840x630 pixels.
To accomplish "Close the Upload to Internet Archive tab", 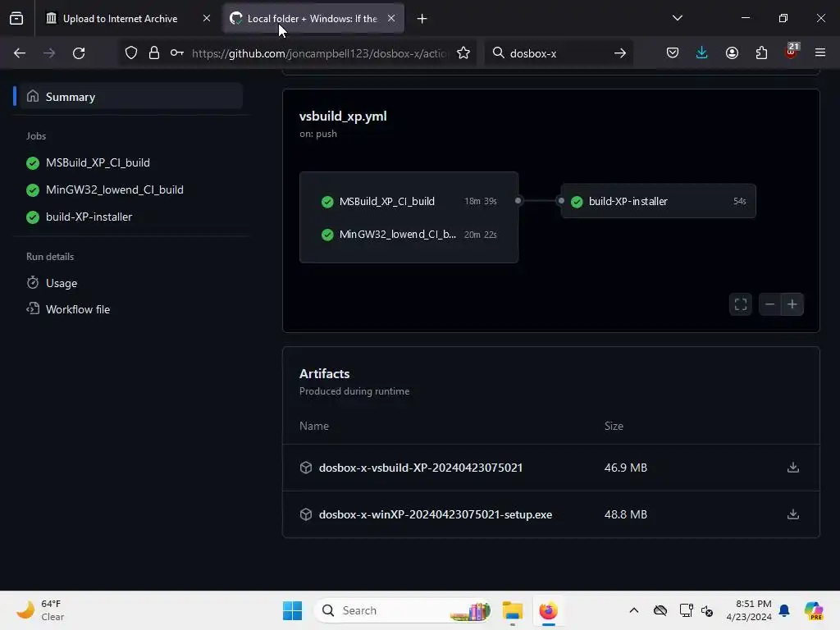I will (207, 18).
